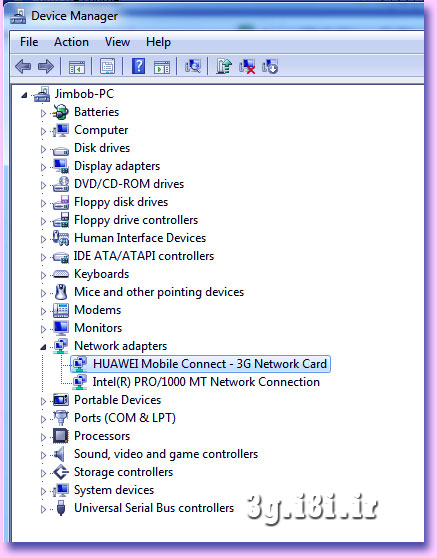
Task: Click the Processors chip icon
Action: (x=60, y=436)
